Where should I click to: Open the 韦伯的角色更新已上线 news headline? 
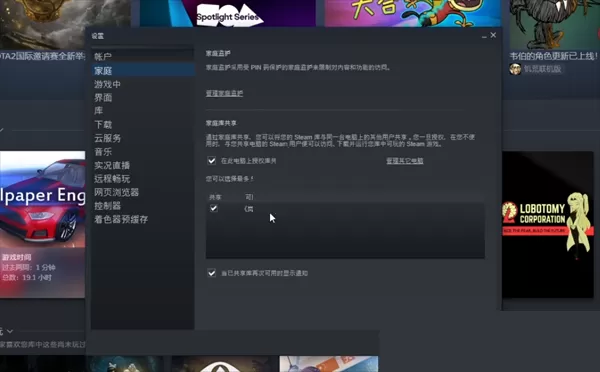pos(553,56)
